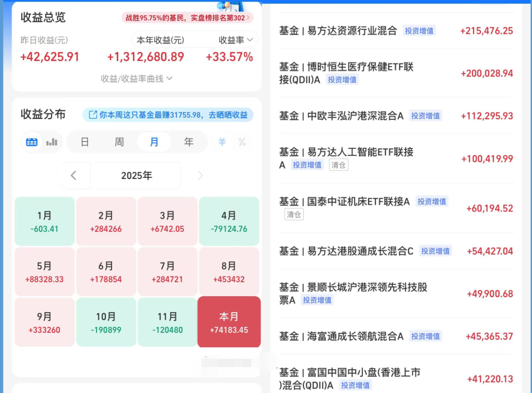The width and height of the screenshot is (532, 393).
Task: Click earnings value +54,427.04
Action: pyautogui.click(x=490, y=251)
